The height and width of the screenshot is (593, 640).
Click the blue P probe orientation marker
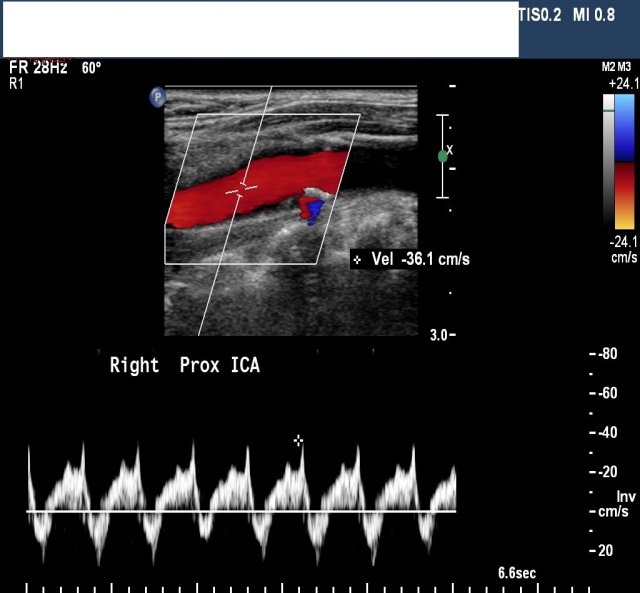tap(157, 97)
